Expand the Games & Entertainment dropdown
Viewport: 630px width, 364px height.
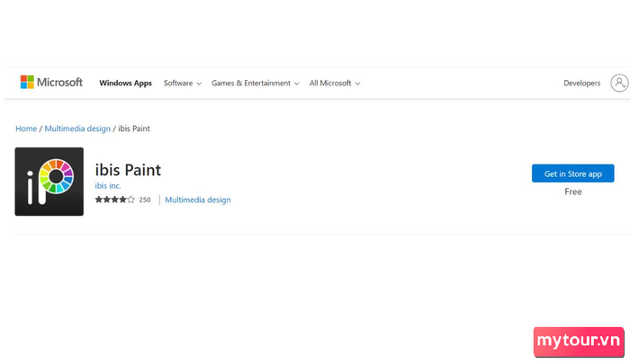coord(255,83)
